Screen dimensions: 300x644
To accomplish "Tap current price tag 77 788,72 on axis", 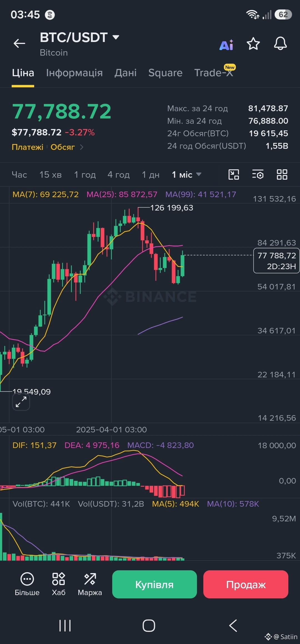I will click(276, 261).
